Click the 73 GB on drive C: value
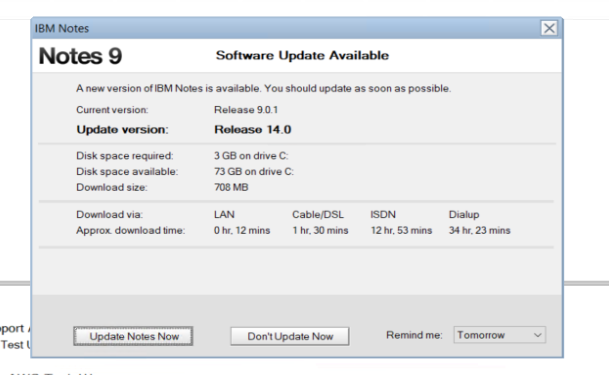 [x=254, y=171]
